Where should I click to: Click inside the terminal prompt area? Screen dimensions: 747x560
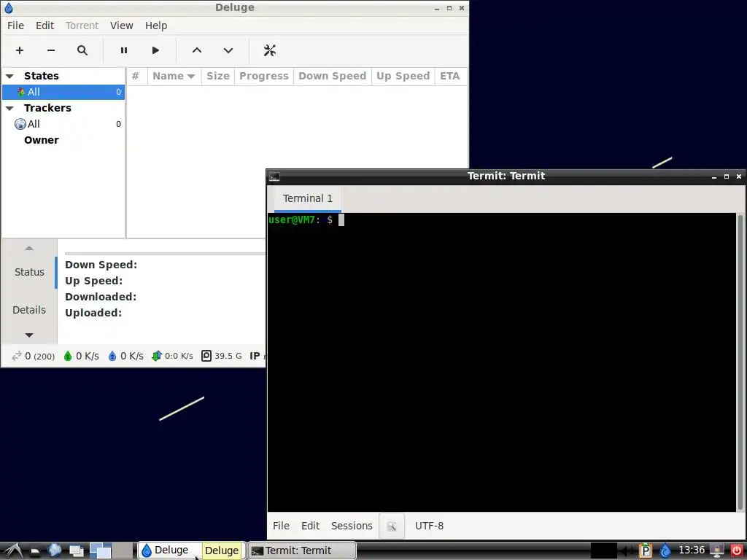[x=502, y=362]
